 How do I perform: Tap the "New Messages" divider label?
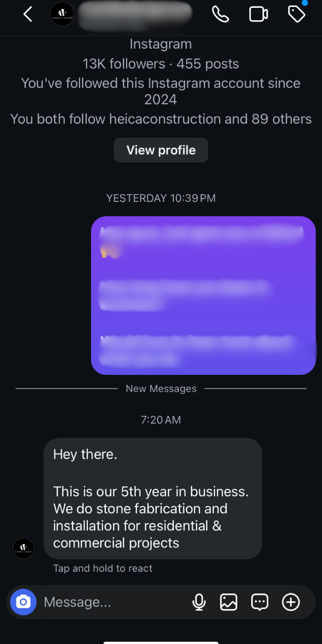161,389
